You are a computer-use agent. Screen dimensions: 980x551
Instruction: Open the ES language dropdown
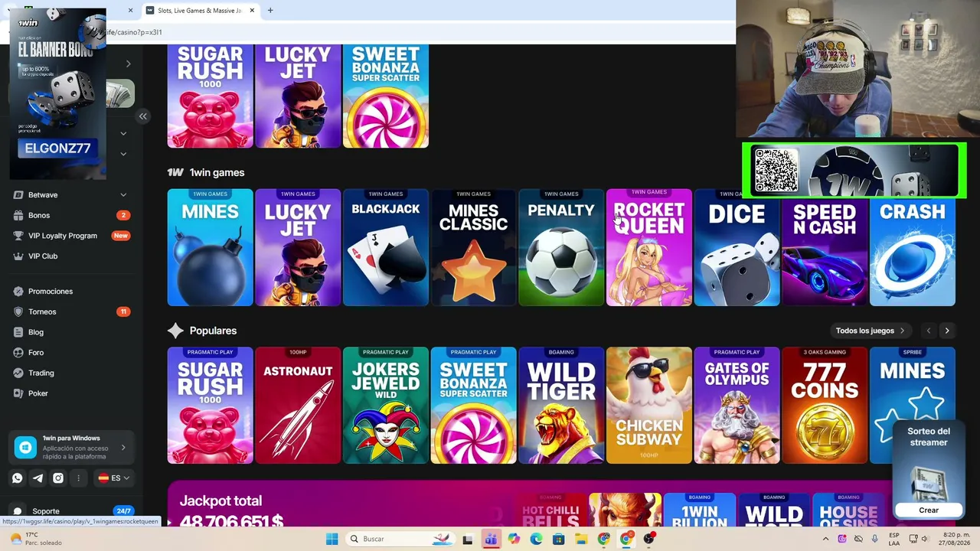[114, 478]
